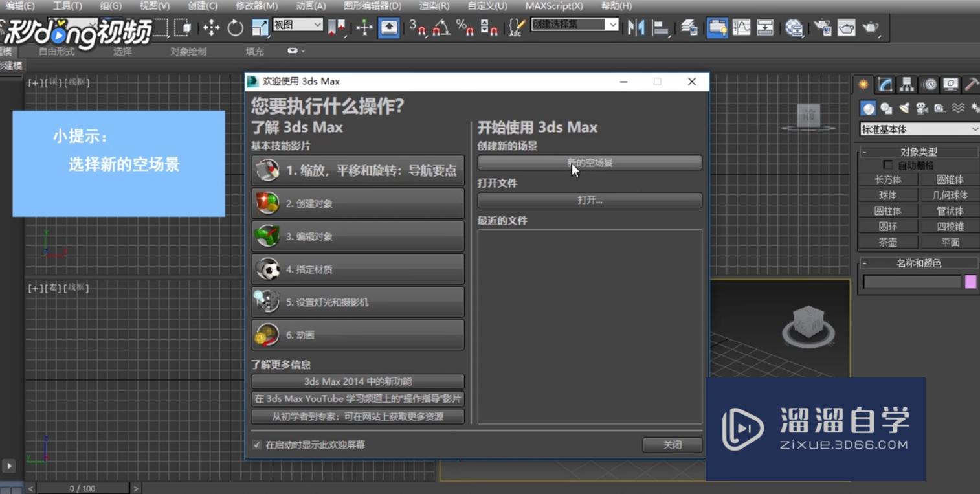Enable the 自动栅格 checkbox
Viewport: 980px width, 494px height.
click(x=887, y=165)
